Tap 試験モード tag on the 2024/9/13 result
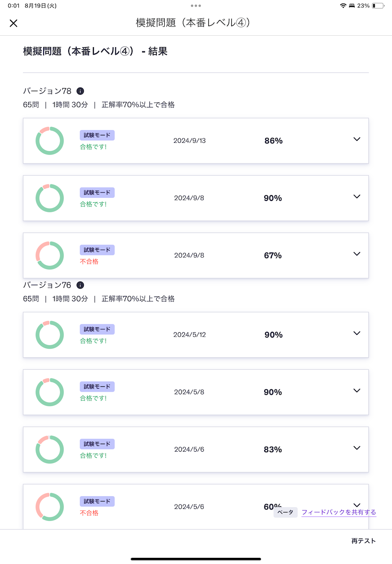 point(97,135)
